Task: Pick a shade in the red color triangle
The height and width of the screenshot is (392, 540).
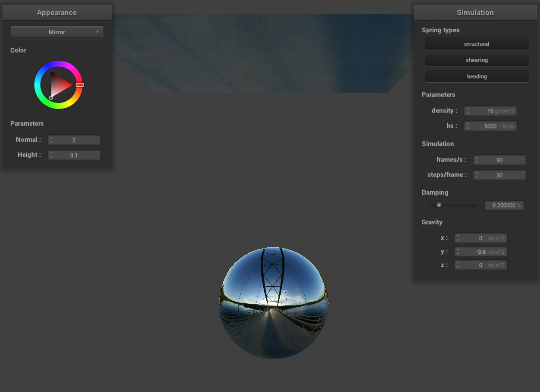Action: tap(60, 84)
